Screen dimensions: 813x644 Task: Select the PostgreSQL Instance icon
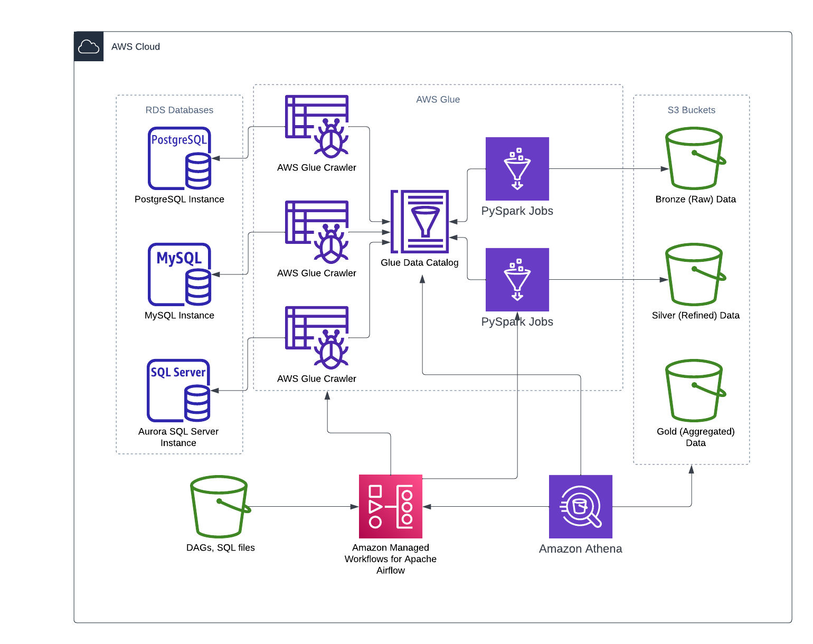tap(179, 158)
